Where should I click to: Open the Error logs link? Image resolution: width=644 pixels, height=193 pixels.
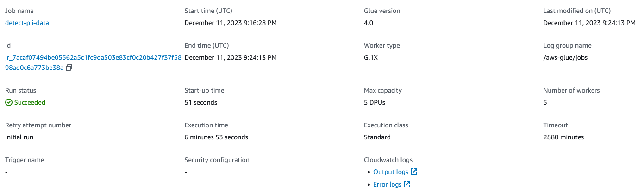(387, 184)
